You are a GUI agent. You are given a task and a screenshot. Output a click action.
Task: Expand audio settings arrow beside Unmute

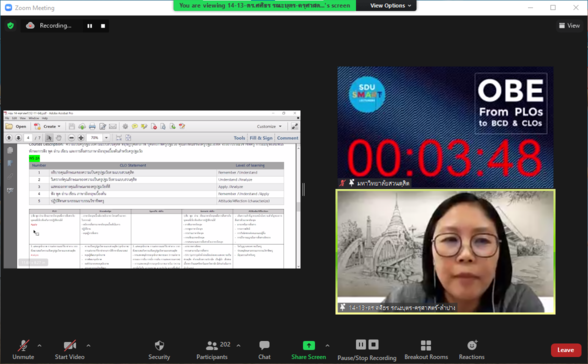click(40, 346)
